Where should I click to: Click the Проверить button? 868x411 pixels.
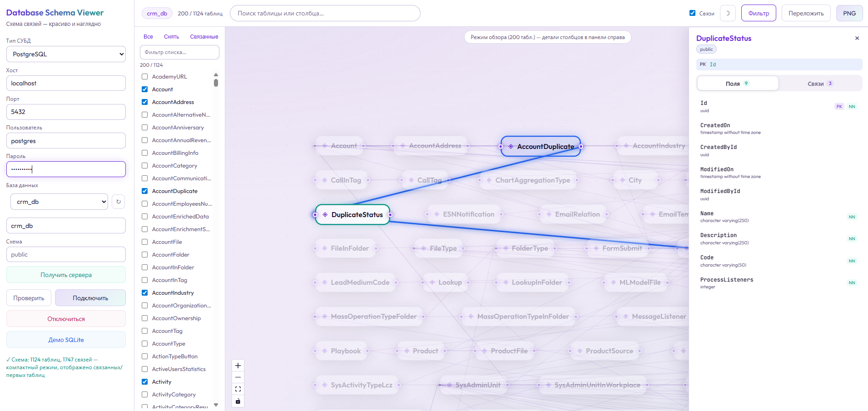pyautogui.click(x=29, y=298)
